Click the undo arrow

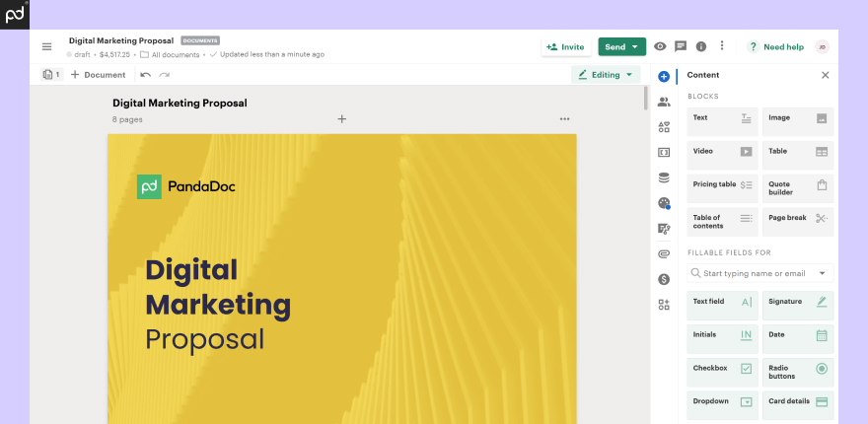coord(146,75)
